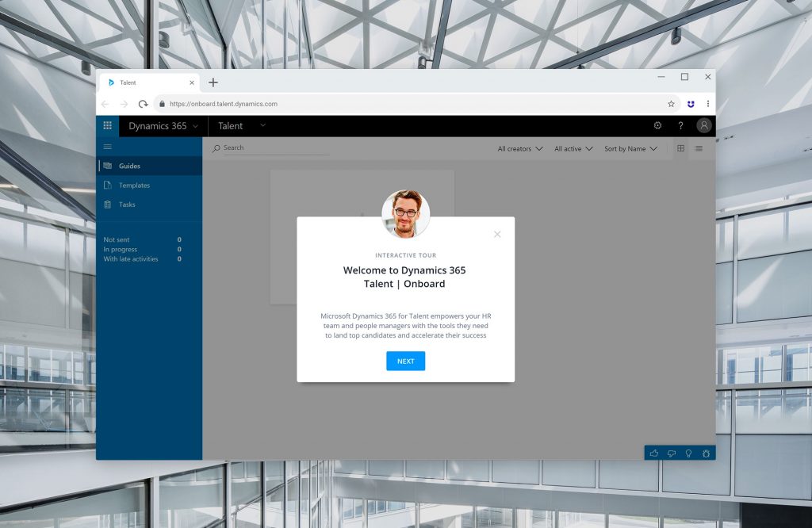Dismiss the interactive tour dialog
The image size is (812, 528).
coord(497,234)
